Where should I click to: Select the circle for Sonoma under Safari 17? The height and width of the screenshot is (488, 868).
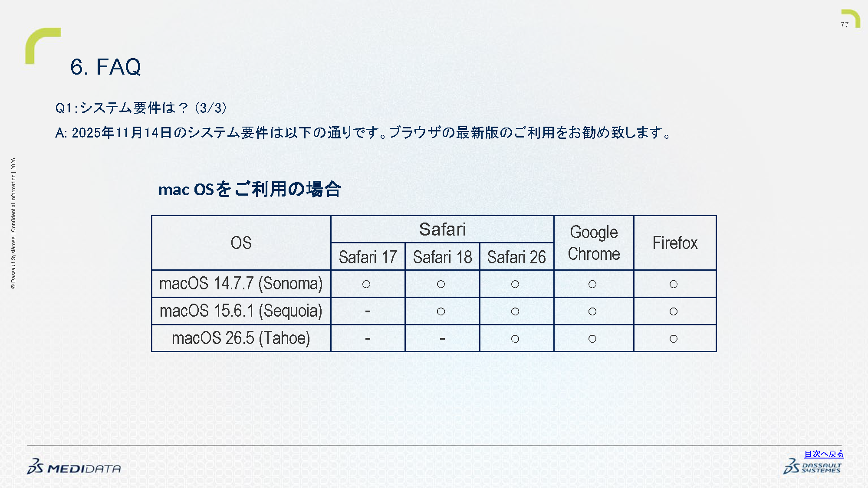[x=366, y=284]
